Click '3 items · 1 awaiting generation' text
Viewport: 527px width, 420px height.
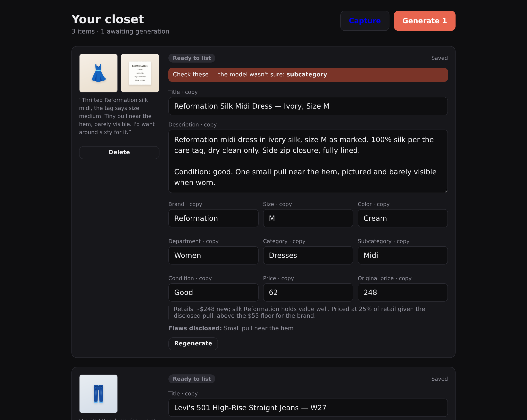tap(120, 31)
